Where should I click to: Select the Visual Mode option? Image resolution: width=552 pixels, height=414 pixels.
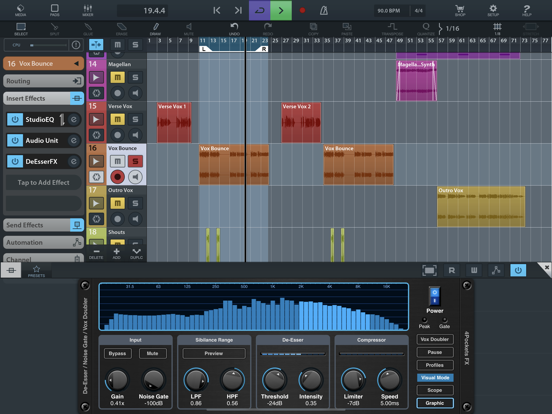tap(435, 378)
